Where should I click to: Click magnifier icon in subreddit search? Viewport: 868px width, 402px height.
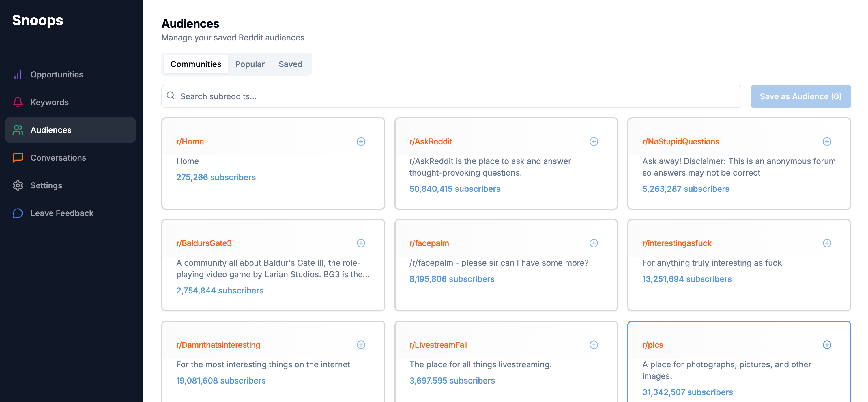coord(171,96)
